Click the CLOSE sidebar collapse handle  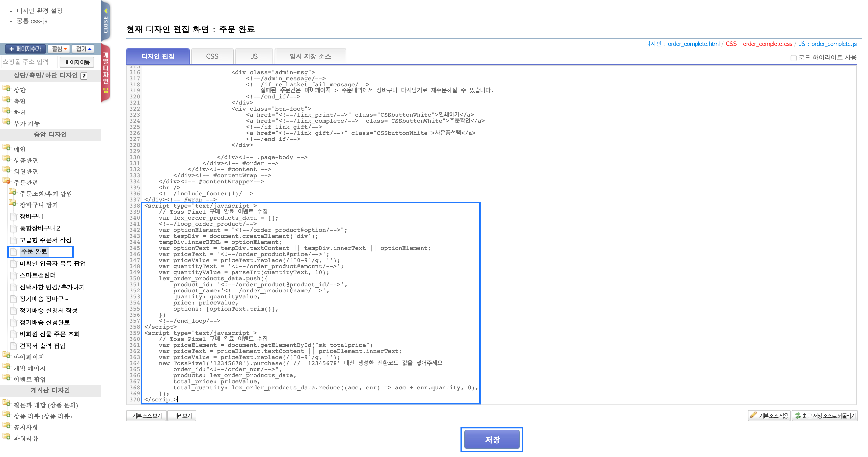coord(106,21)
